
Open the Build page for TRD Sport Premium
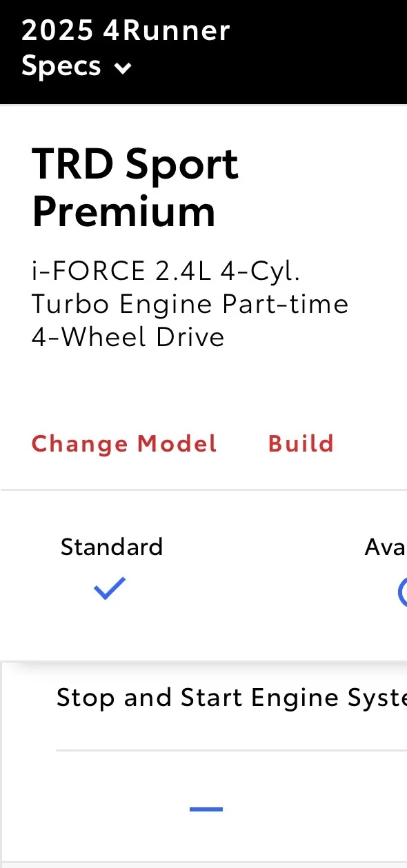(301, 443)
